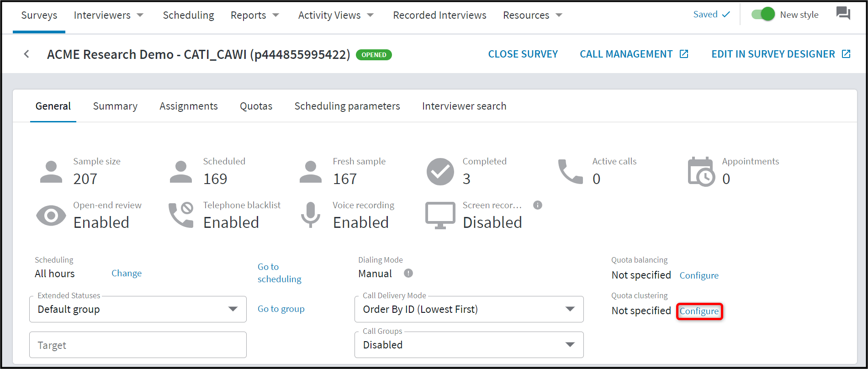Click the CLOSE SURVEY button
Viewport: 868px width, 369px height.
523,54
